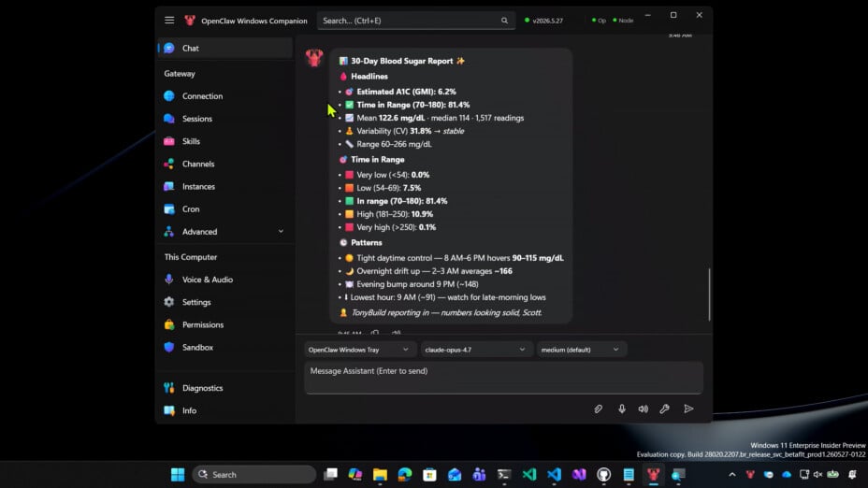Click the Windows Start button

point(178,475)
